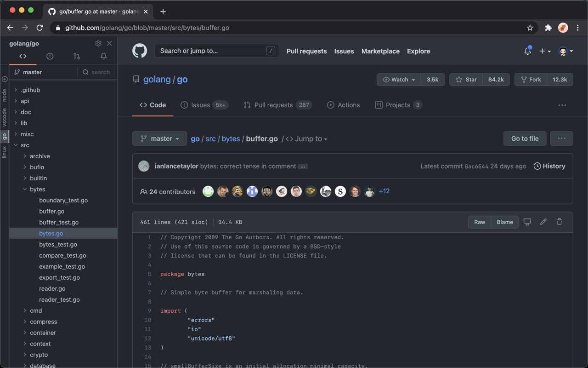The image size is (588, 368).
Task: Fork the golang/go repository
Action: click(531, 80)
